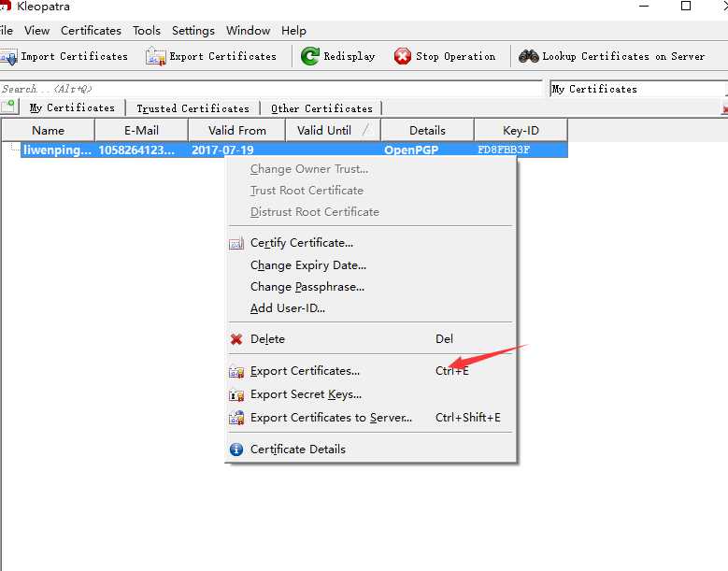728x571 pixels.
Task: Switch to the My Certificates tab
Action: click(72, 107)
